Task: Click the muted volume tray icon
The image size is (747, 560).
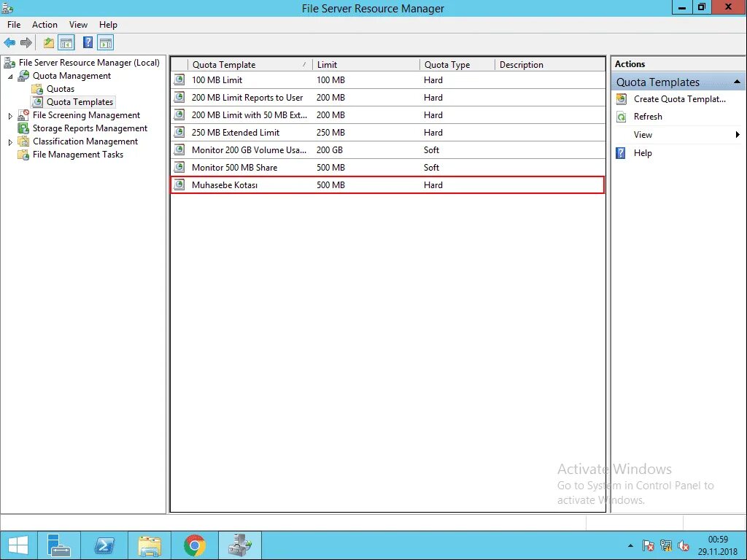Action: (683, 545)
